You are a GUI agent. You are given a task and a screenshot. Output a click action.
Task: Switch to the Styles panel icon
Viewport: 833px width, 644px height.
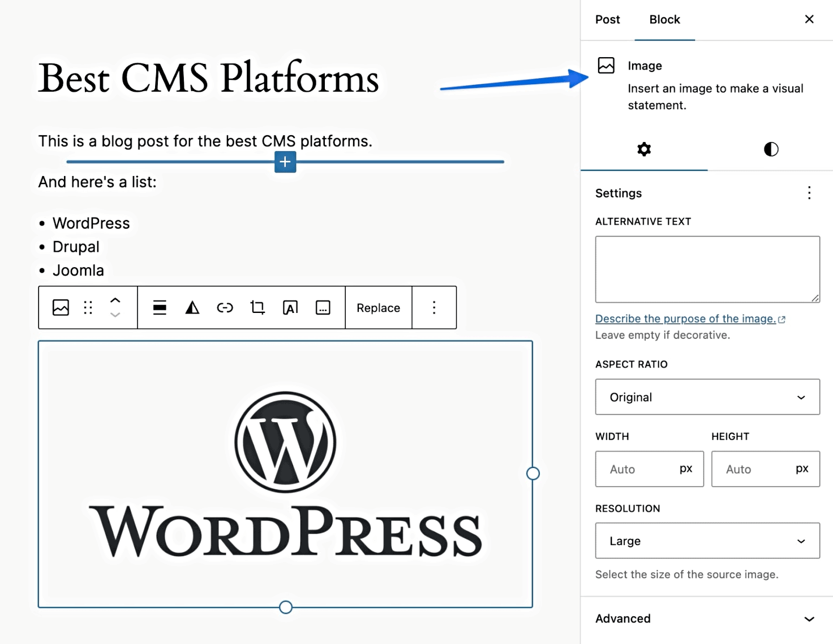[770, 149]
